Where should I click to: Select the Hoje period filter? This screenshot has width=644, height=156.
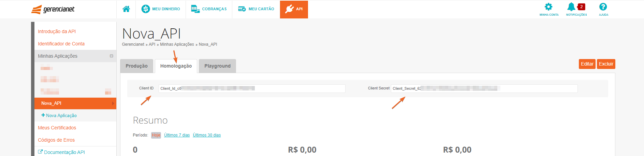coord(156,135)
